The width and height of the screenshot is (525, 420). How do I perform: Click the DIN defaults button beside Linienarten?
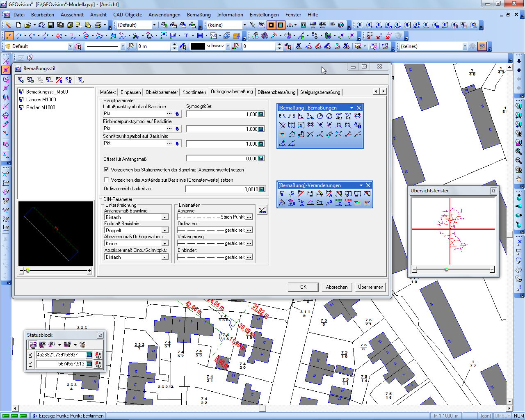click(262, 210)
